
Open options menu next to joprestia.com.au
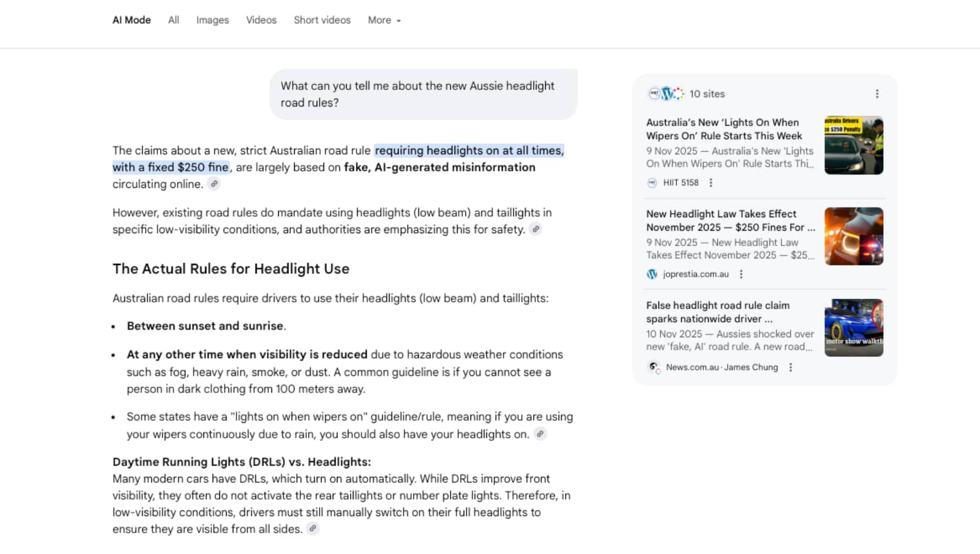741,274
